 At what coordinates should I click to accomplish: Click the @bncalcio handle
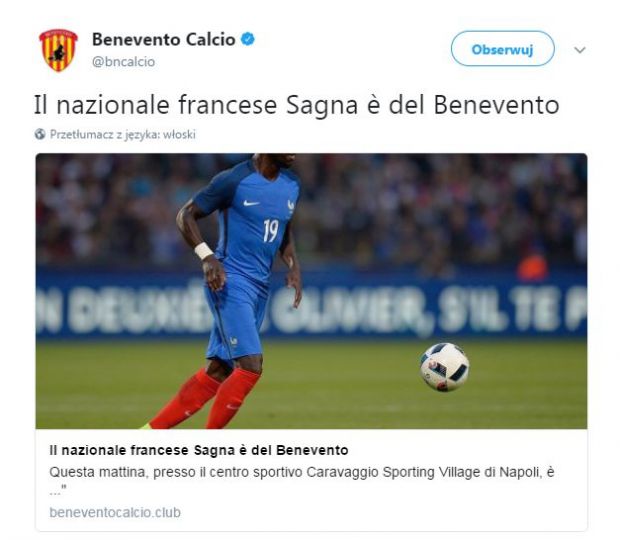click(x=123, y=62)
